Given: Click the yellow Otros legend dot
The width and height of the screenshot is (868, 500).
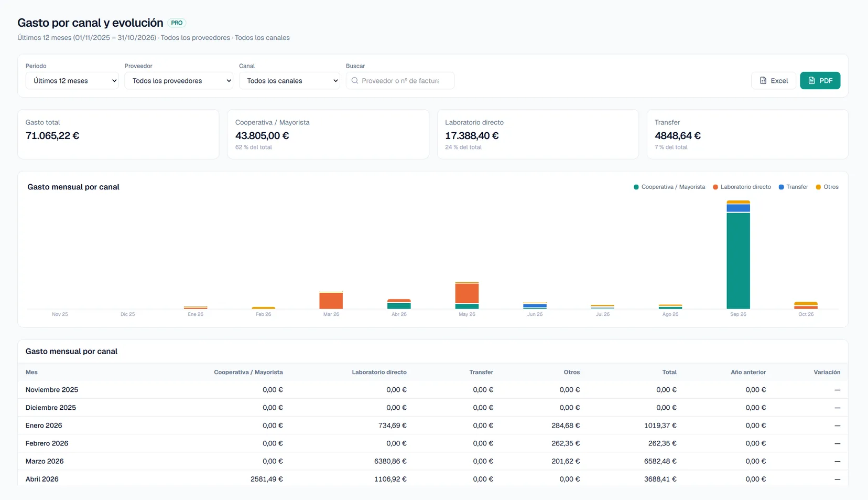Looking at the screenshot, I should [x=818, y=187].
